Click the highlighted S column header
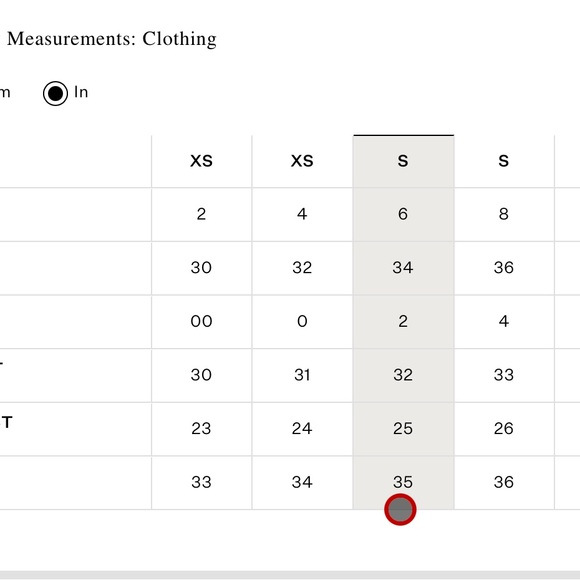The image size is (580, 580). tap(403, 161)
